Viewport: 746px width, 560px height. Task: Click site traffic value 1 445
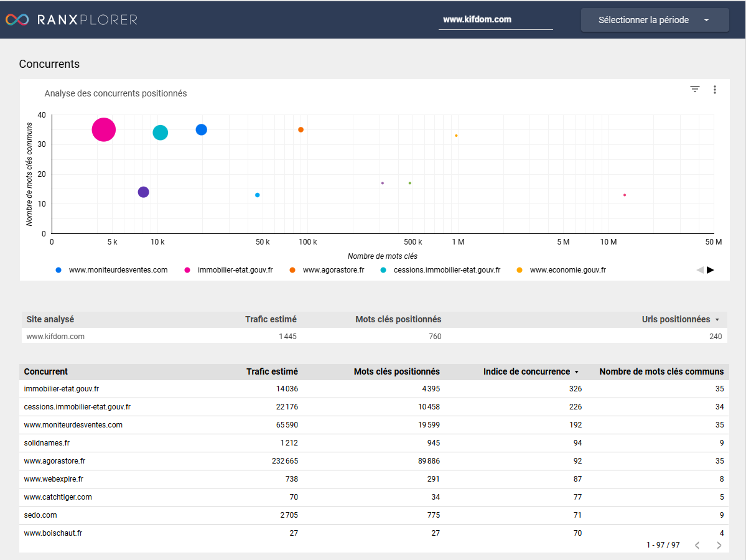pos(288,337)
